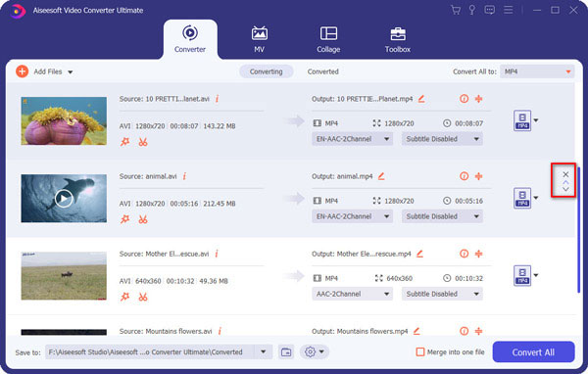Open the EN-AAC-2Channel audio dropdown for animal.mp4
The image size is (588, 374).
tap(352, 216)
